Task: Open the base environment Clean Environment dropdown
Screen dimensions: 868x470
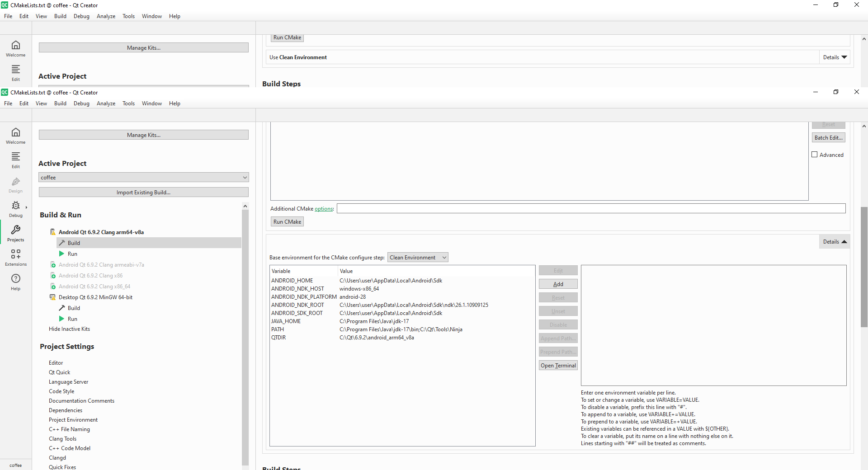Action: point(418,257)
